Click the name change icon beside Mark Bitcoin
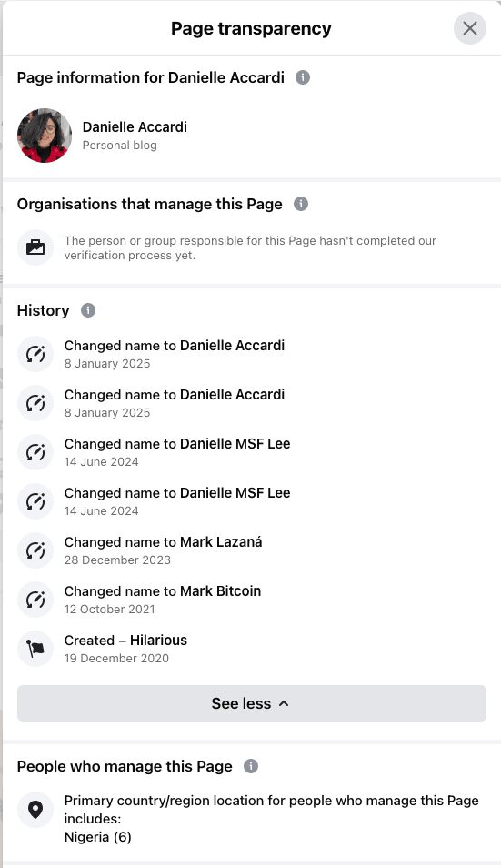 coord(35,600)
